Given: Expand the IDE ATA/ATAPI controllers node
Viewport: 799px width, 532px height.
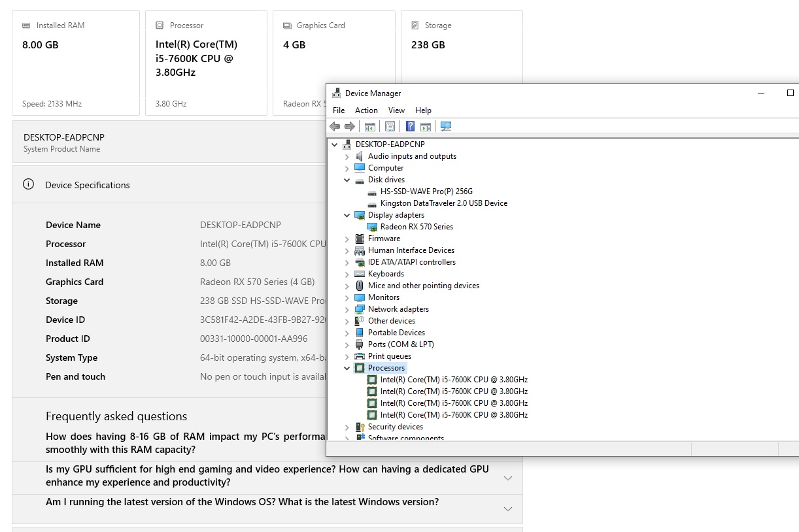Looking at the screenshot, I should 347,262.
